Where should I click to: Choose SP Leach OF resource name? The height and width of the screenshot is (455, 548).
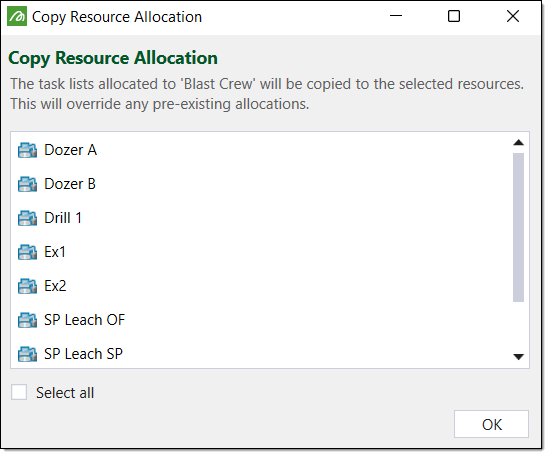point(85,320)
